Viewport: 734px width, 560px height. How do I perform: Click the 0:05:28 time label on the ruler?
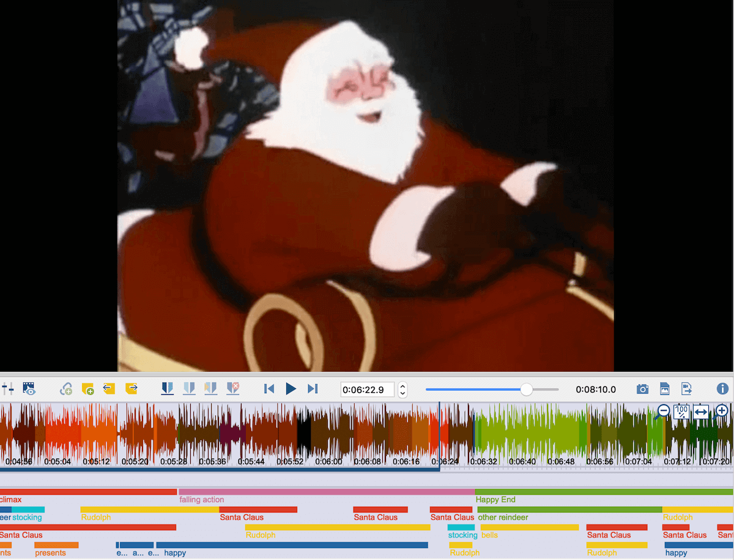point(174,462)
